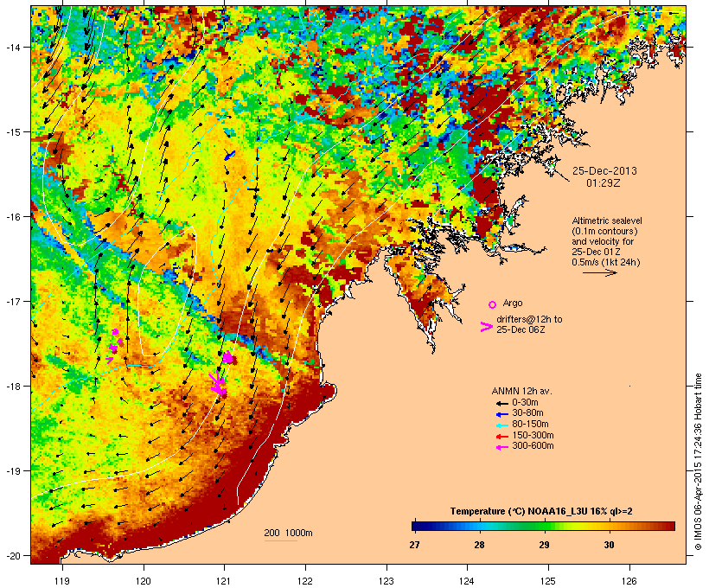This screenshot has width=709, height=588.
Task: Click latitude axis label -19
Action: coord(12,471)
